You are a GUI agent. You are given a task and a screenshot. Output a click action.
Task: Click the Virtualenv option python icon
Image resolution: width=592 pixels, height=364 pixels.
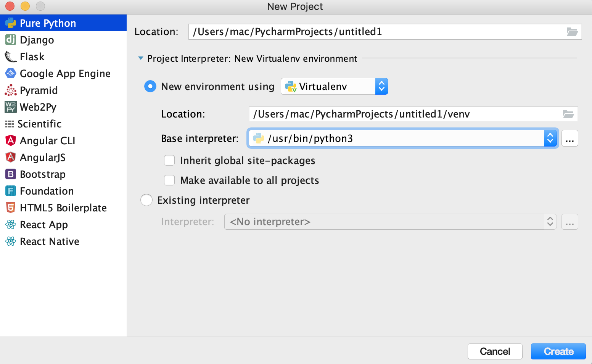pyautogui.click(x=291, y=87)
